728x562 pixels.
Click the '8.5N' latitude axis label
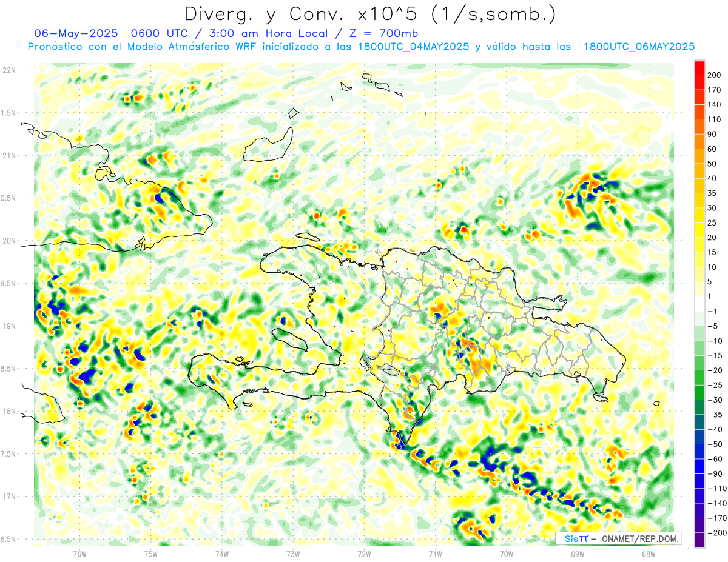[9, 369]
